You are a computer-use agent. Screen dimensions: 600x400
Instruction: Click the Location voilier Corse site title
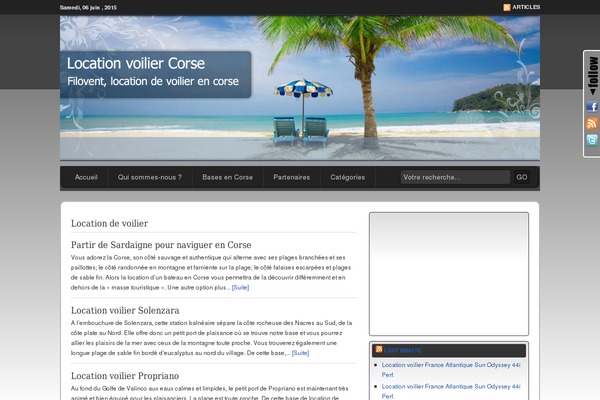[x=136, y=64]
